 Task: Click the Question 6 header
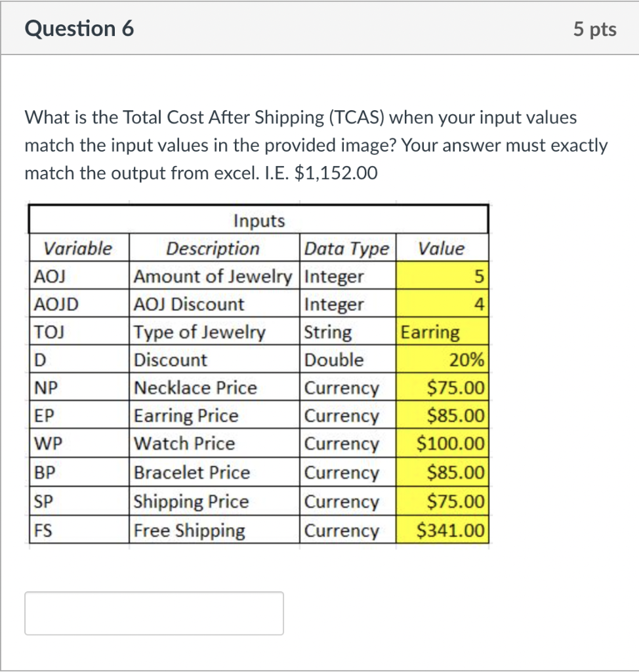(80, 28)
